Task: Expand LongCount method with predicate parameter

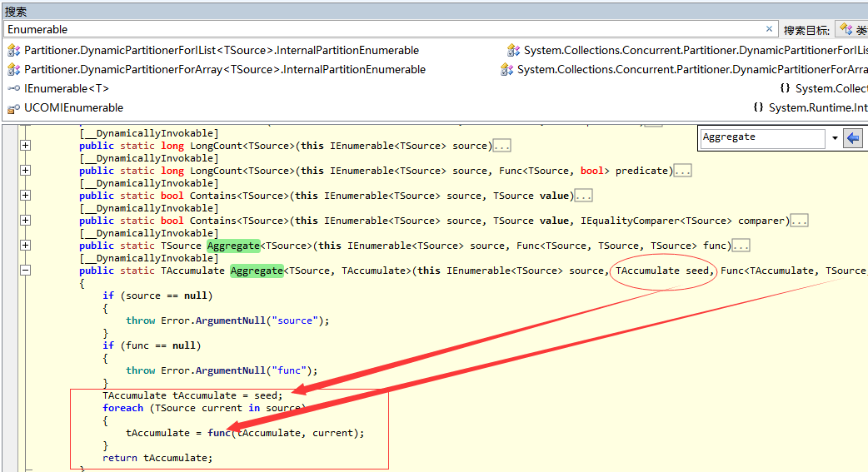Action: tap(26, 171)
